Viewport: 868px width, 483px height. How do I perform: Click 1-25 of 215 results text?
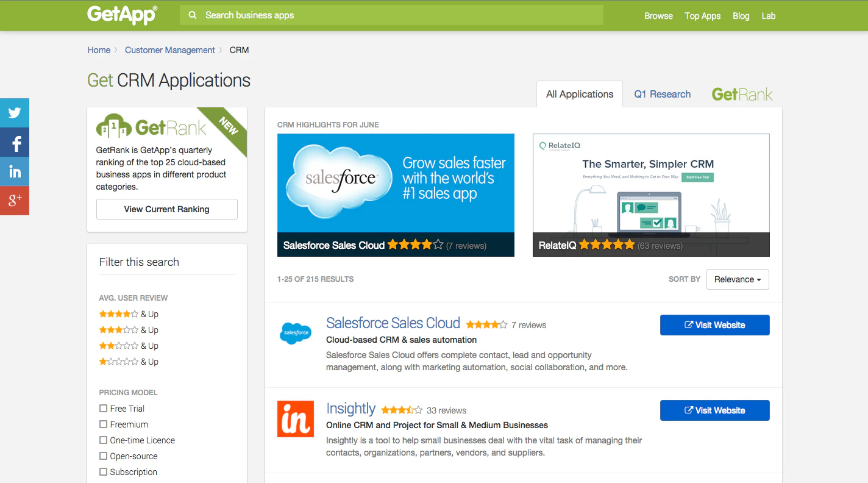click(x=315, y=279)
